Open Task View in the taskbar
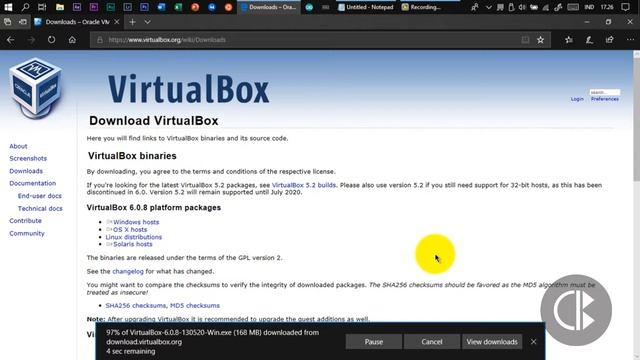Image resolution: width=640 pixels, height=360 pixels. tap(42, 7)
